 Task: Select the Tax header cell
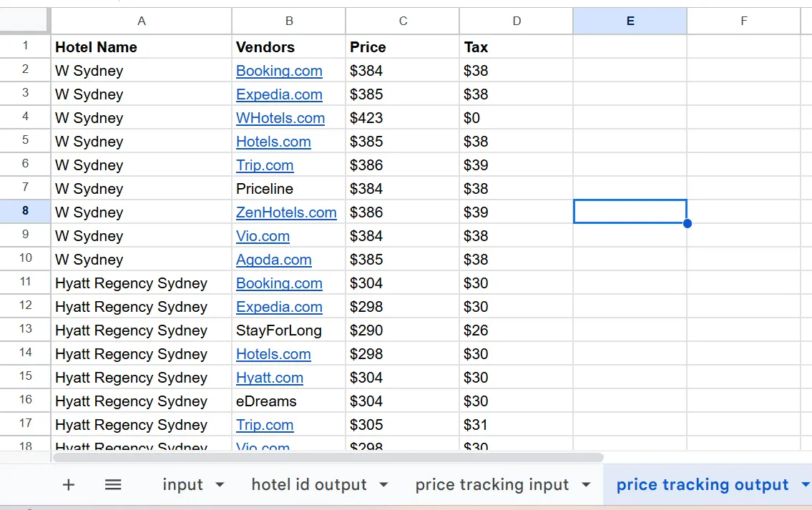click(517, 46)
